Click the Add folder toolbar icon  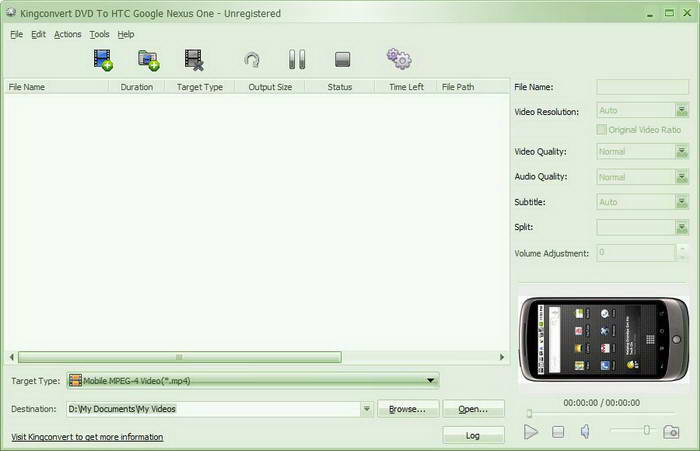pos(149,60)
